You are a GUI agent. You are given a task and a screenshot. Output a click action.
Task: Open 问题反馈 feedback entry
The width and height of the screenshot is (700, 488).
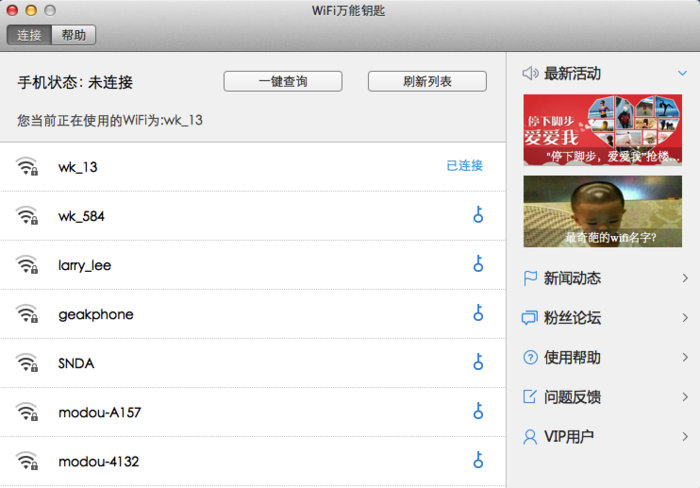click(572, 397)
